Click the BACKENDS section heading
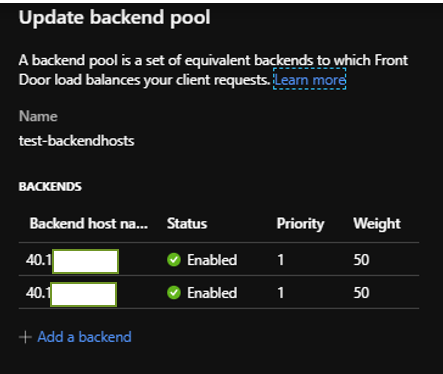Image resolution: width=443 pixels, height=374 pixels. 50,187
